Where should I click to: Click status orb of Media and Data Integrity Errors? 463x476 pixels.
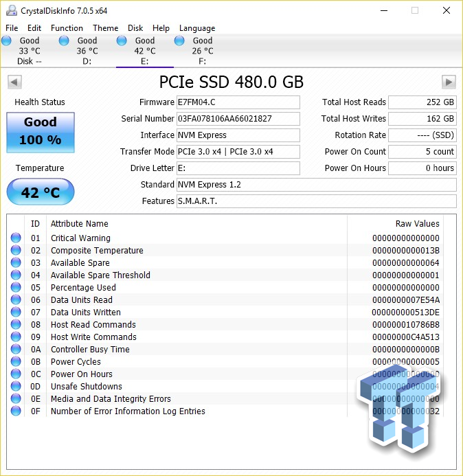coord(16,398)
